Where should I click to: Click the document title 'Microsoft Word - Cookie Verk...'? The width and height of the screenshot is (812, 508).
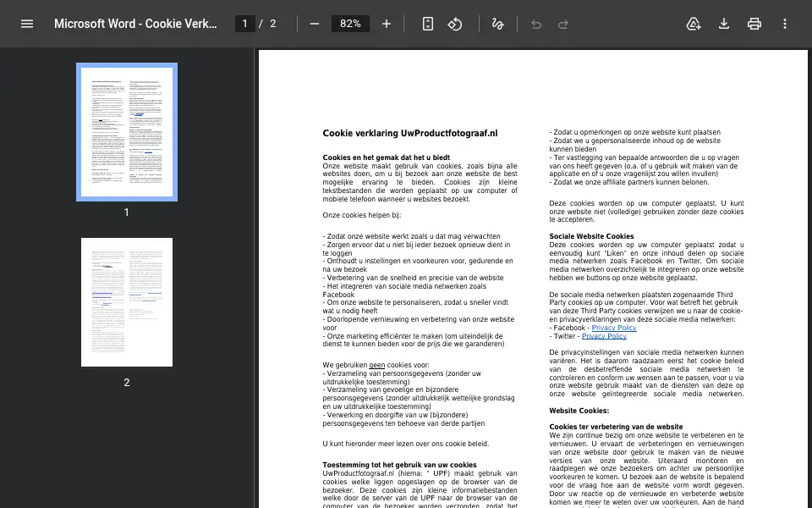[135, 24]
